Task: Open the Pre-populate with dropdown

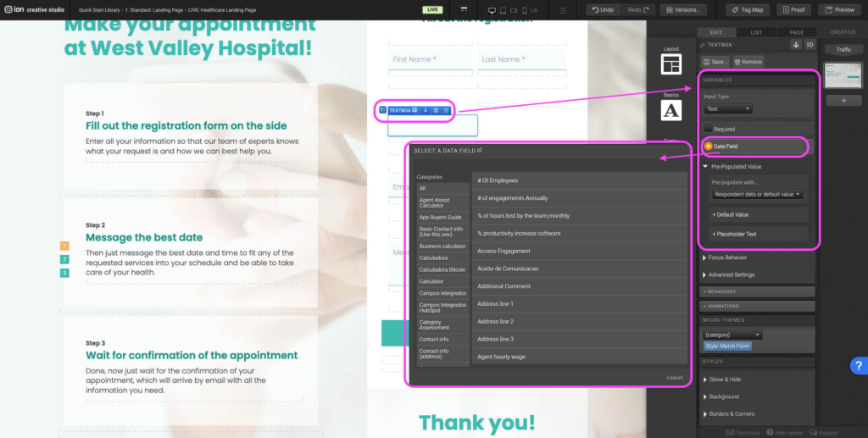Action: click(757, 194)
